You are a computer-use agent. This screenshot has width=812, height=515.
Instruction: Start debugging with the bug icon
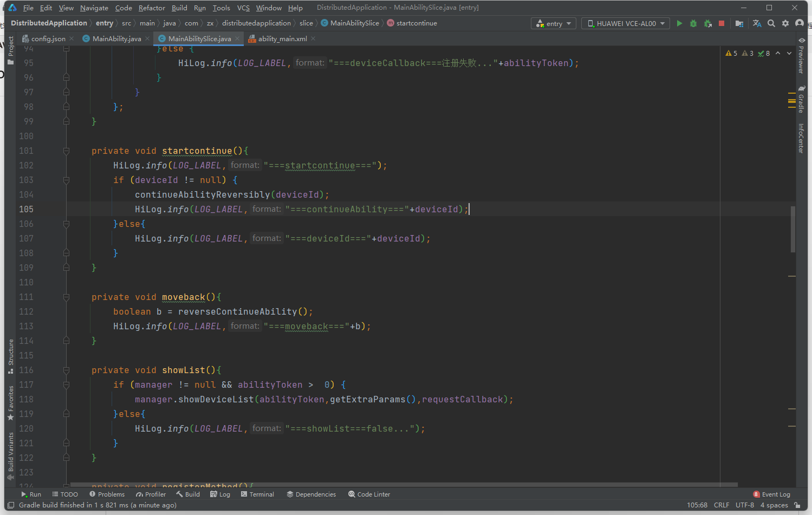coord(693,23)
